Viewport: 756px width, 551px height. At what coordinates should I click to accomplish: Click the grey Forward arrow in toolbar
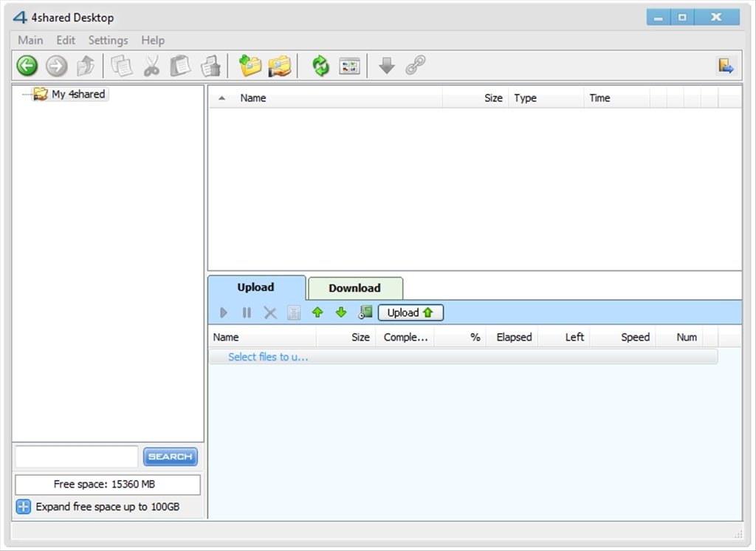(56, 66)
